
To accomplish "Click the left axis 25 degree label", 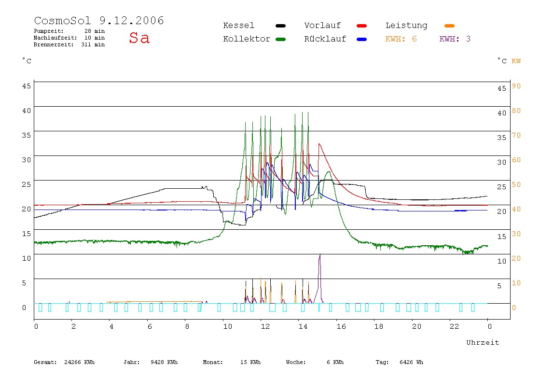I will coord(27,184).
